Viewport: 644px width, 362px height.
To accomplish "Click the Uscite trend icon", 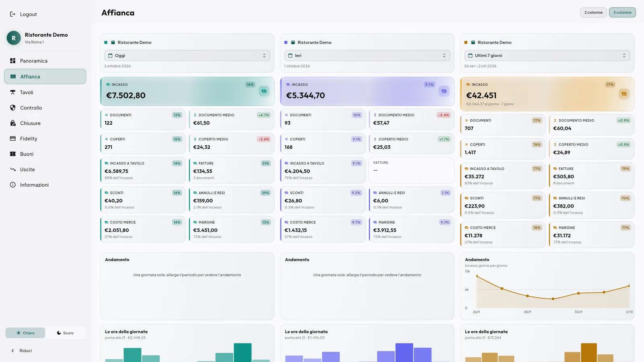I will (x=12, y=169).
